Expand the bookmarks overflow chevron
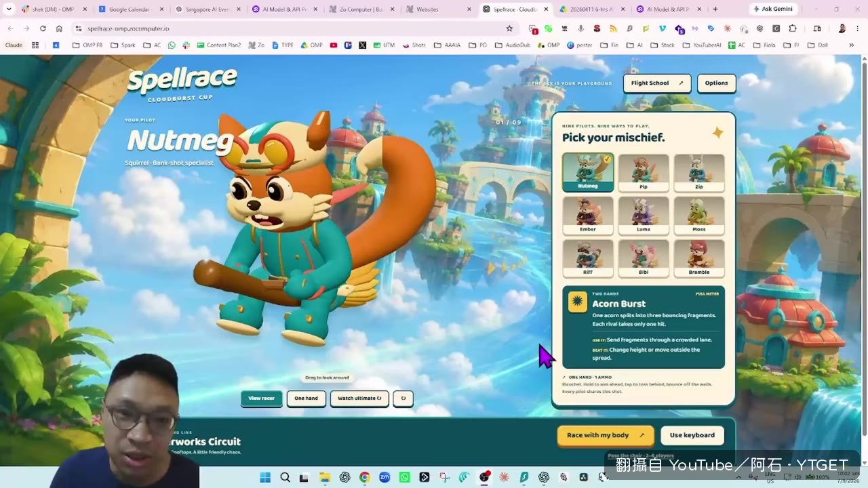The height and width of the screenshot is (488, 868). click(x=852, y=45)
